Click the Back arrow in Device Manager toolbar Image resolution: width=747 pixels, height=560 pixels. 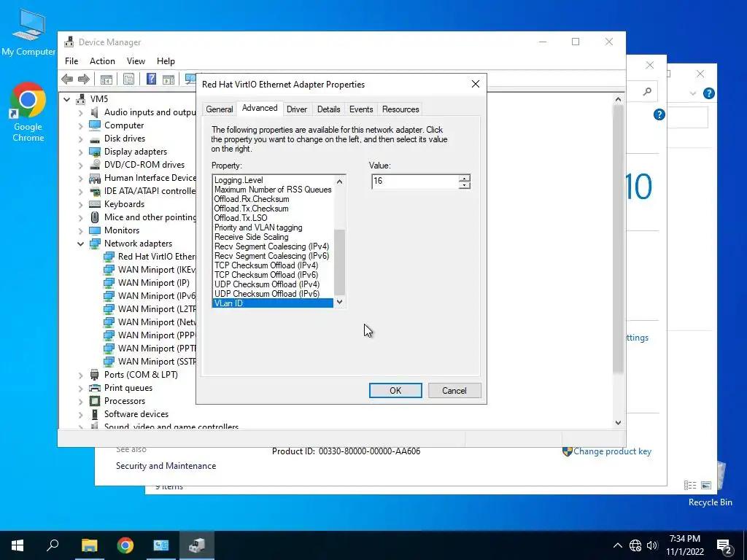(67, 79)
